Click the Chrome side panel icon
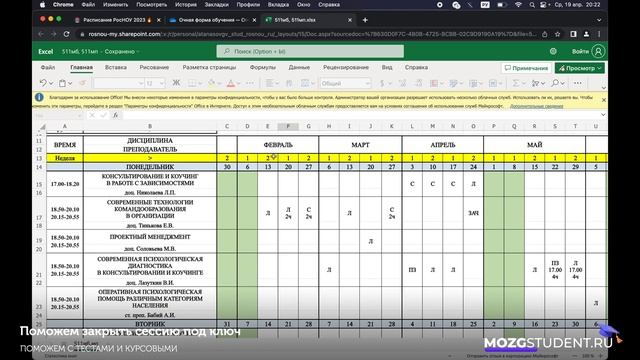Viewport: 640px width, 360px height. (x=573, y=34)
